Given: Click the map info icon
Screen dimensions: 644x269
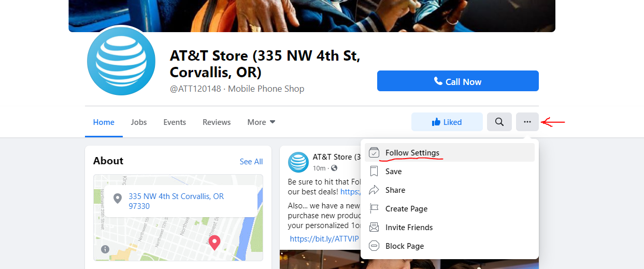Looking at the screenshot, I should [105, 249].
